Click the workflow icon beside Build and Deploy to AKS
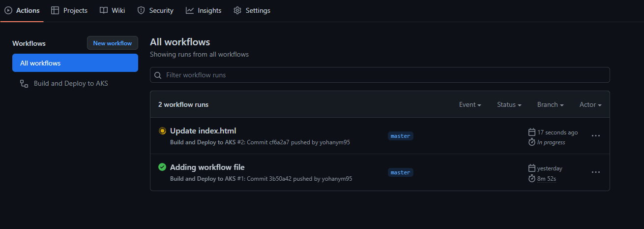644x229 pixels. coord(24,84)
